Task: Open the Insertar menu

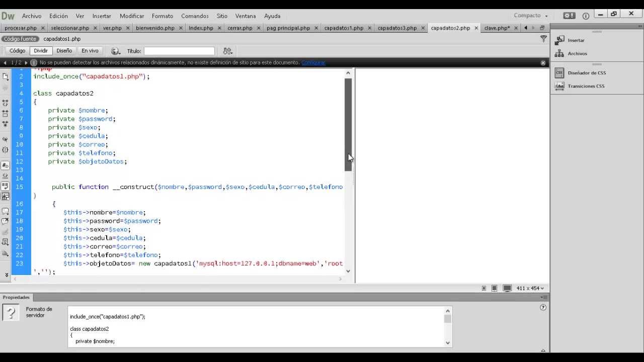Action: [102, 16]
